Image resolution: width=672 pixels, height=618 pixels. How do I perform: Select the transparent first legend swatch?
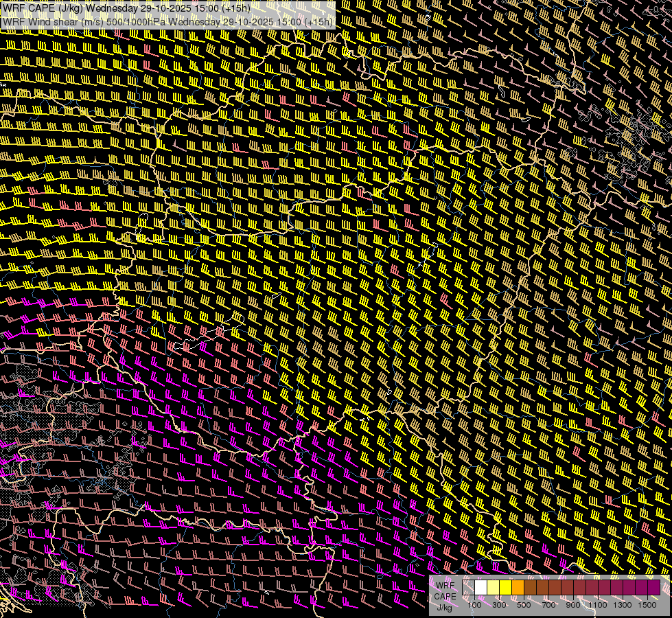468,587
